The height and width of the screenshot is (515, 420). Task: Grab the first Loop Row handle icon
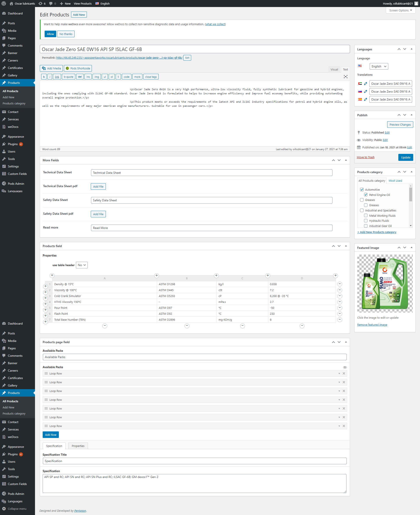pyautogui.click(x=46, y=373)
